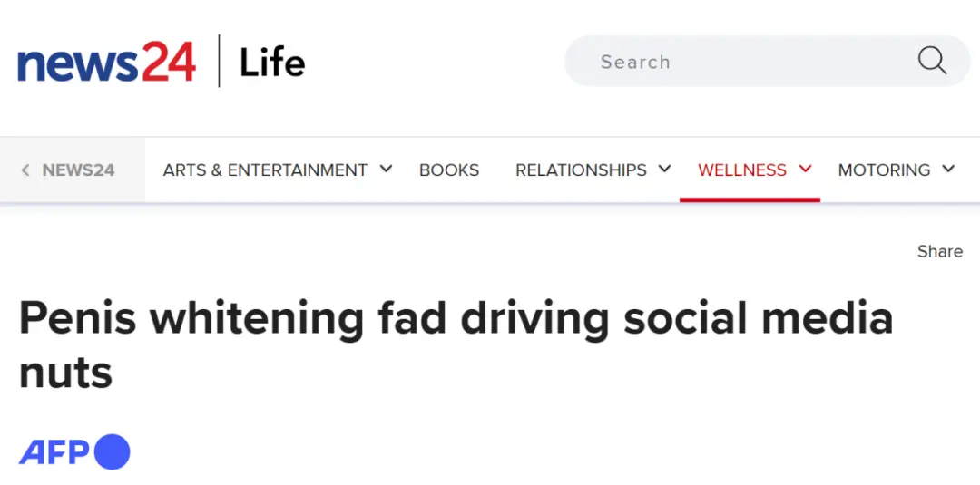The image size is (980, 485).
Task: Focus the Search input field
Action: pos(726,62)
